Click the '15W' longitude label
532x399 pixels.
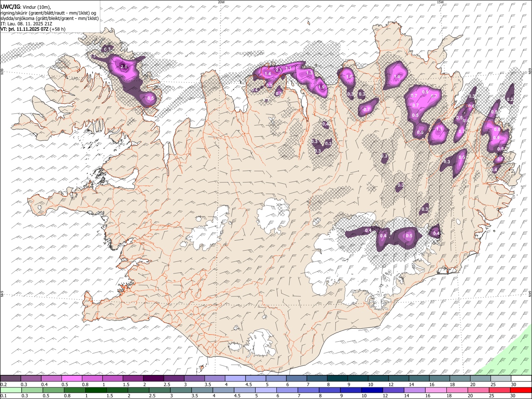(x=440, y=2)
